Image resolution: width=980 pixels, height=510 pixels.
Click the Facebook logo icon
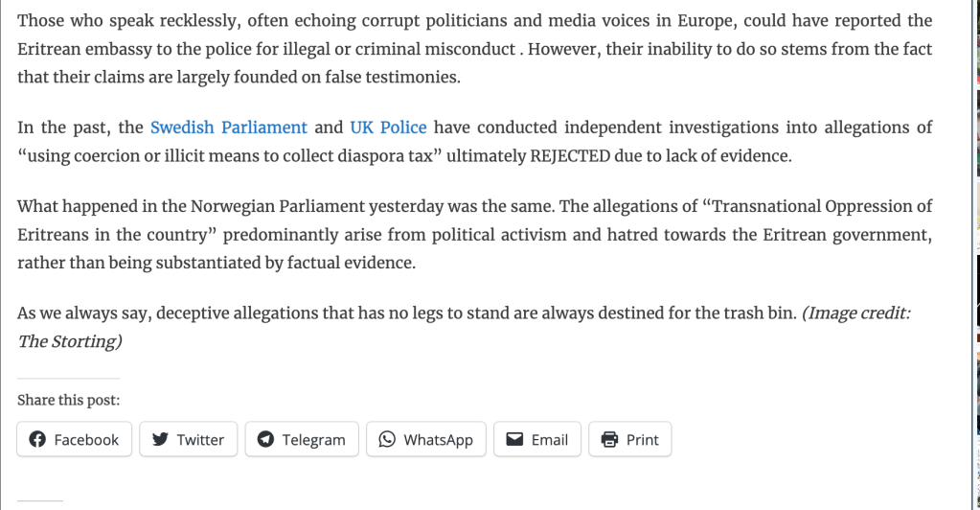(38, 439)
